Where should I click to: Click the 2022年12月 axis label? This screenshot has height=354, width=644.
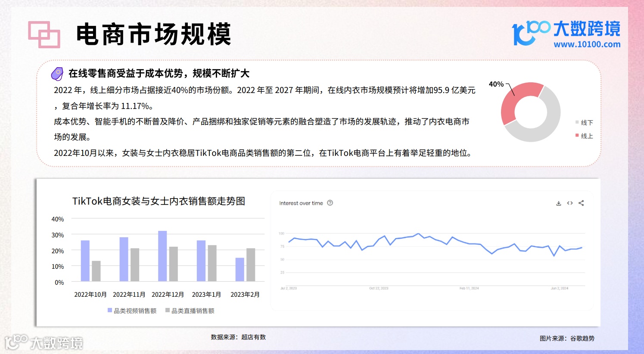coord(168,295)
